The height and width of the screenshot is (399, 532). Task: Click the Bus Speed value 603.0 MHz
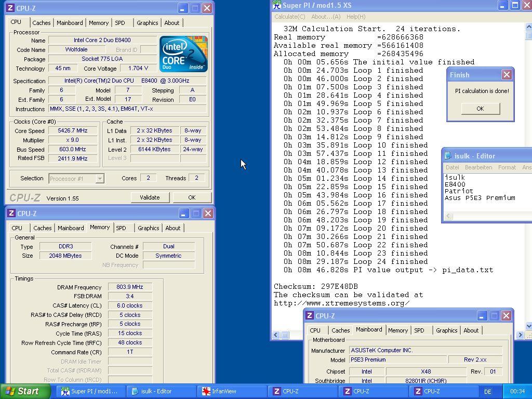click(x=73, y=149)
